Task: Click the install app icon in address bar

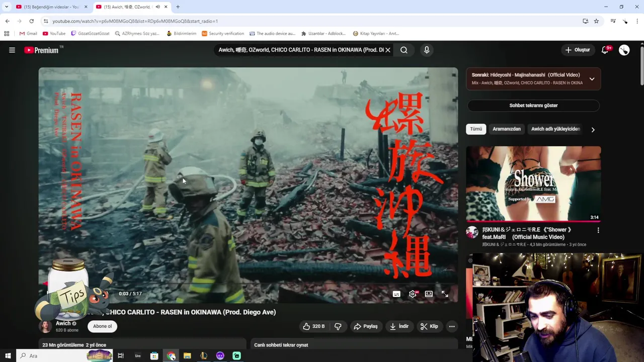Action: 585,21
